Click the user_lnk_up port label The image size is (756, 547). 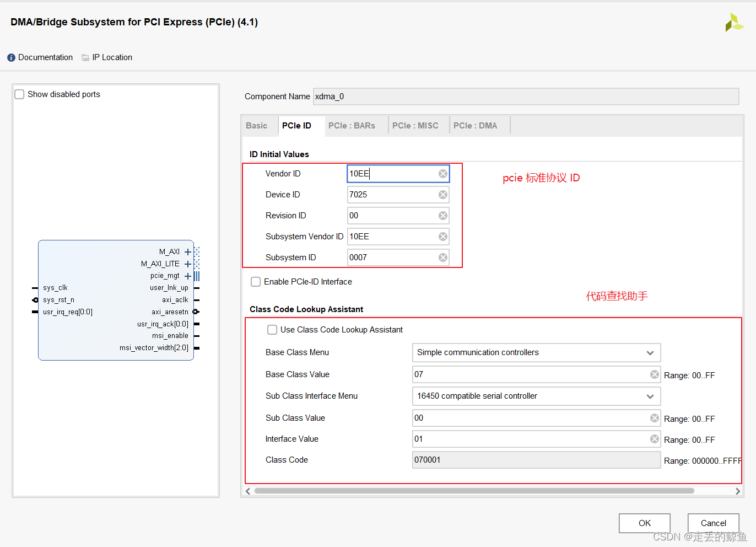pyautogui.click(x=169, y=288)
